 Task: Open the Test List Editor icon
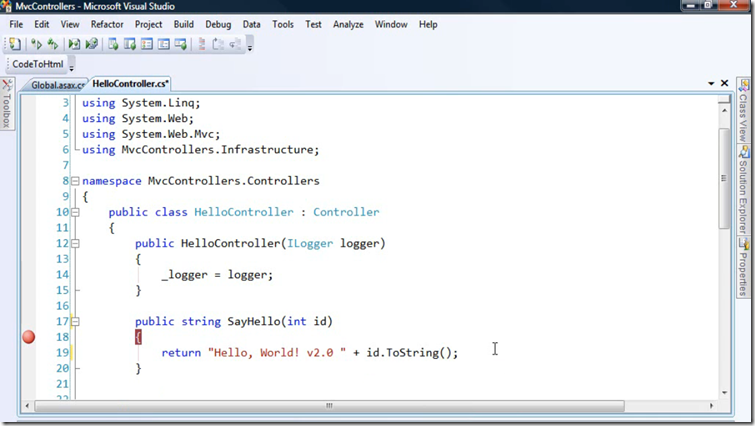point(130,44)
